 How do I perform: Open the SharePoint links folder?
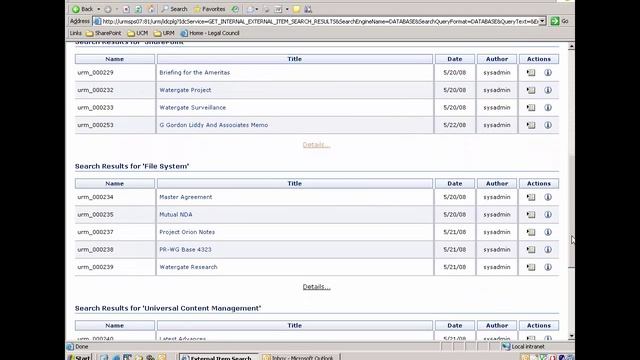click(x=104, y=33)
